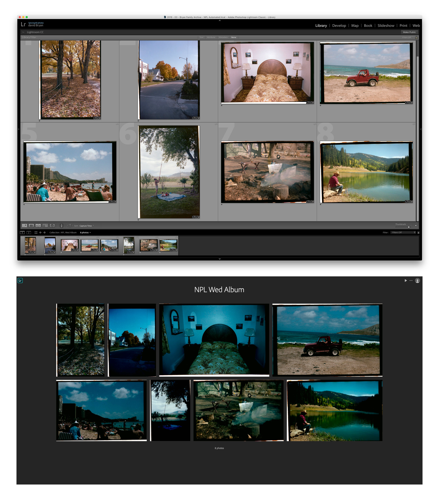Switch to the Print module
This screenshot has width=439, height=504.
click(x=403, y=26)
